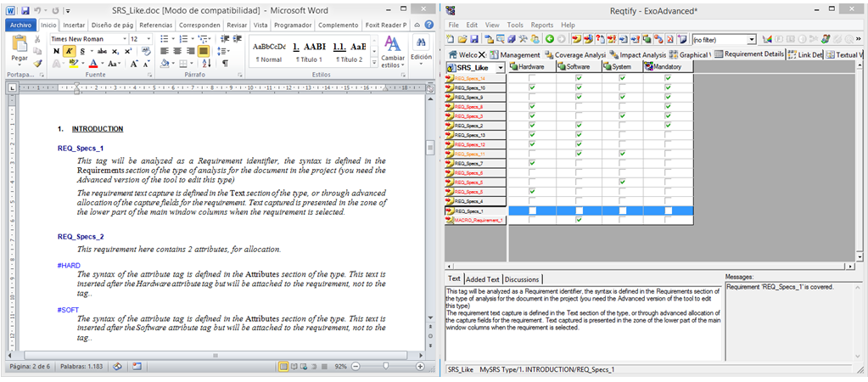This screenshot has width=868, height=382.
Task: Expand more Reqtify toolbar buttons chevron
Action: click(x=857, y=39)
